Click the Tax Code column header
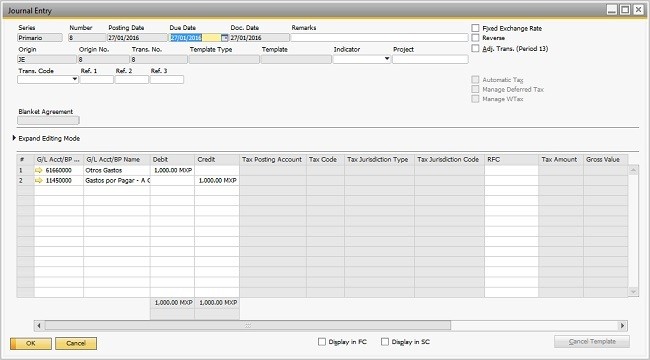 325,160
